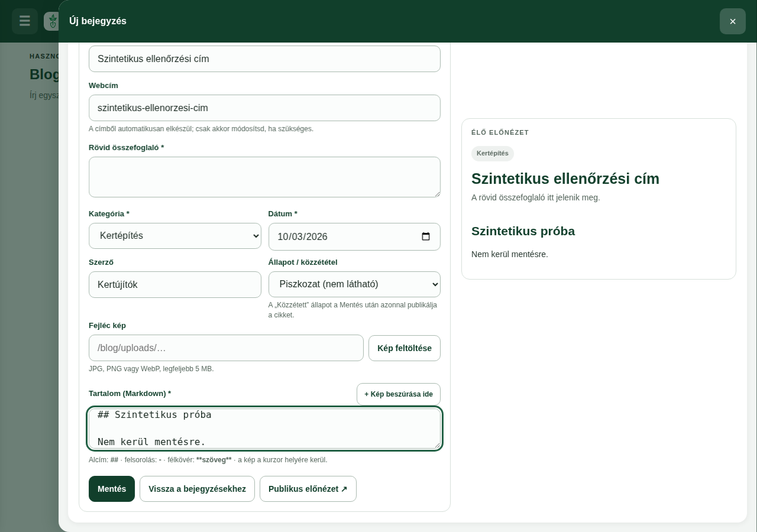
Task: Click the Dátum field showing 10/03/2026
Action: (x=354, y=236)
